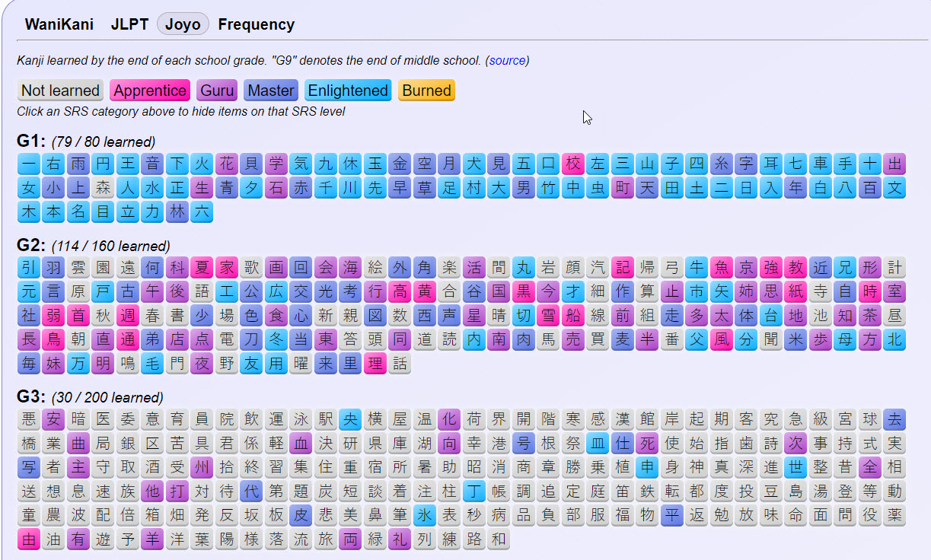
Task: Hide Burned level items
Action: pos(426,91)
